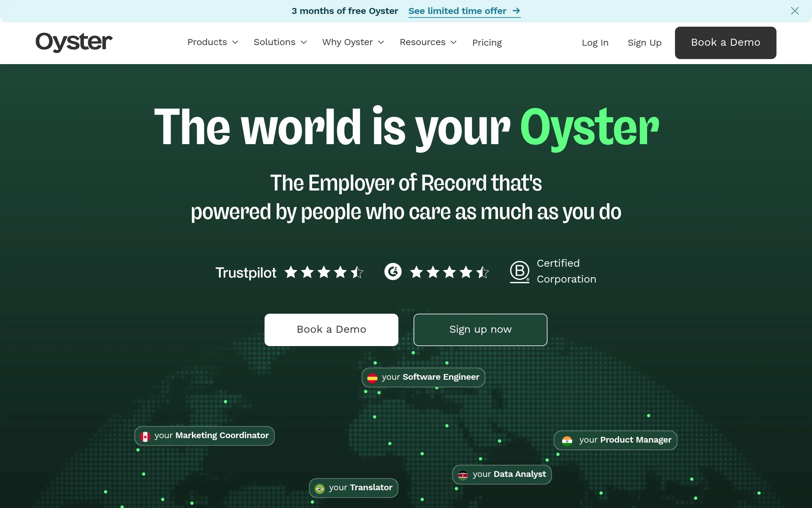Expand the Products dropdown chevron
Viewport: 812px width, 508px height.
click(x=235, y=42)
